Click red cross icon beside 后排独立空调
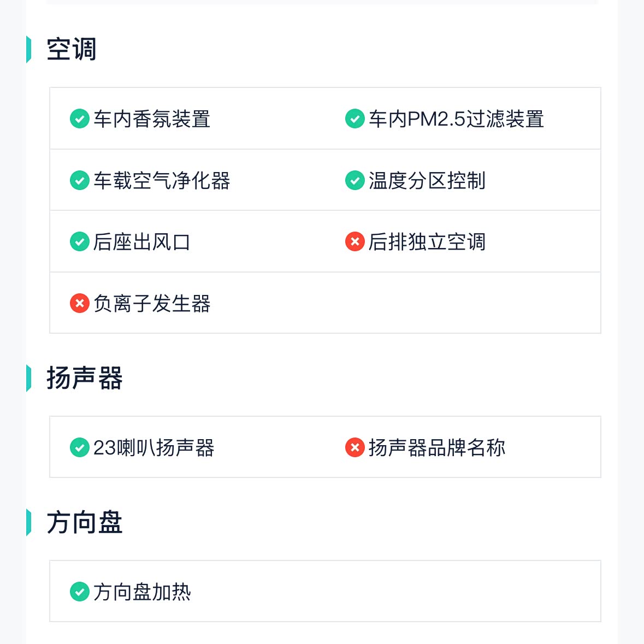This screenshot has height=644, width=644. 355,241
